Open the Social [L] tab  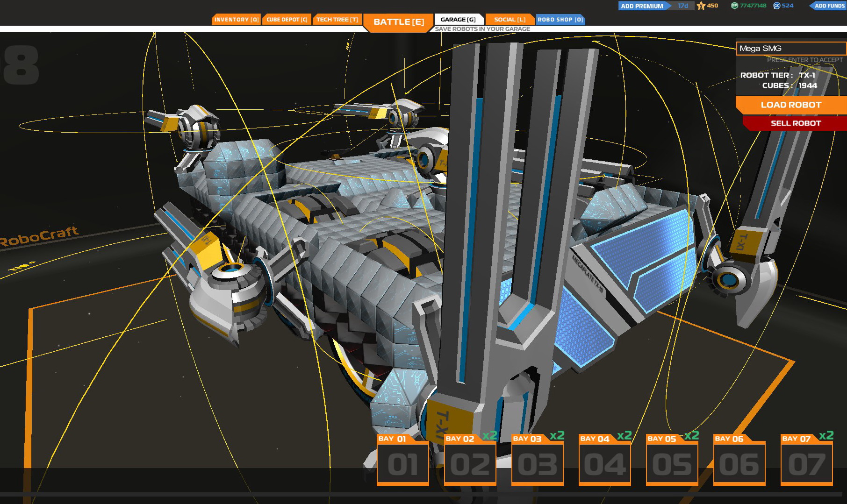(510, 19)
